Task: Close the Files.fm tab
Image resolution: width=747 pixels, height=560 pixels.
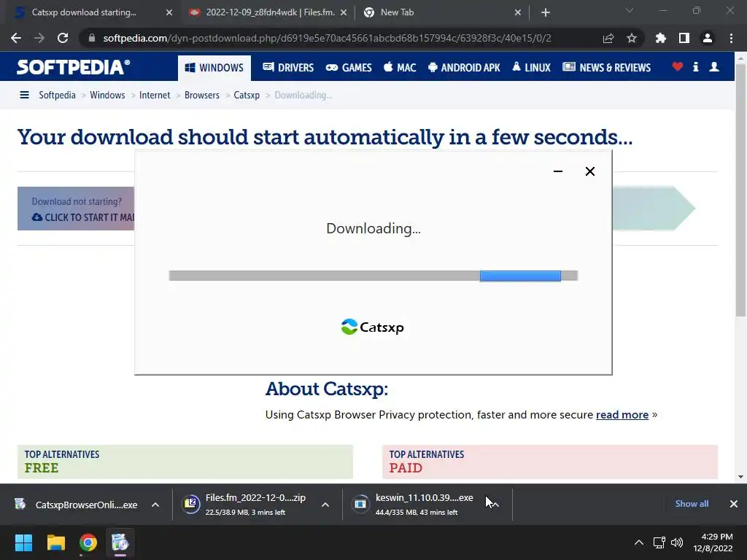Action: pos(344,12)
